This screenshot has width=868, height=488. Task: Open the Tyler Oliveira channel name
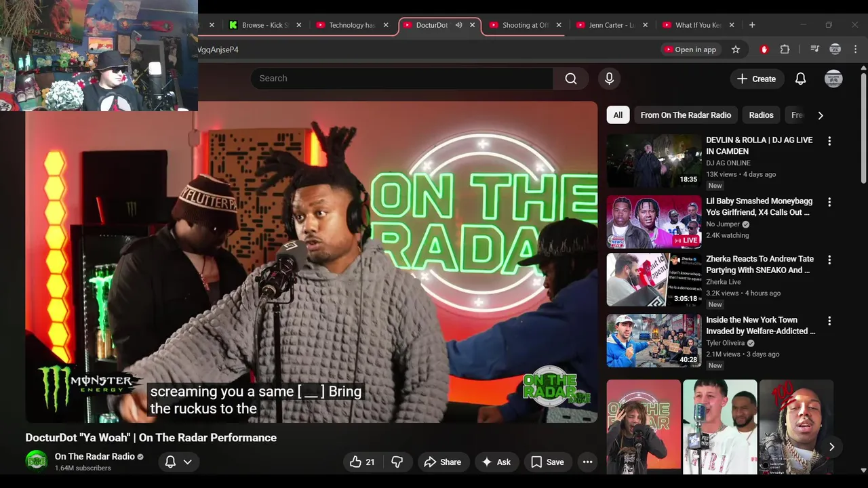point(725,343)
